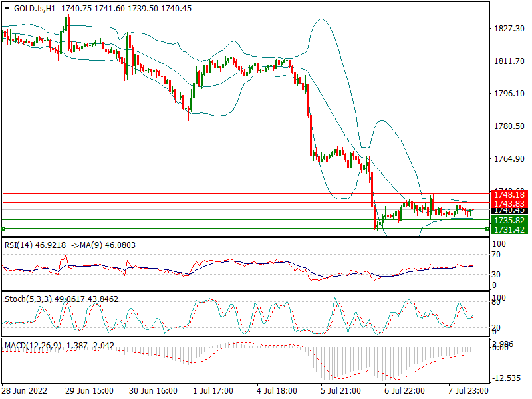
Task: Click the right handle of the 1731.42 support line
Action: (487, 229)
